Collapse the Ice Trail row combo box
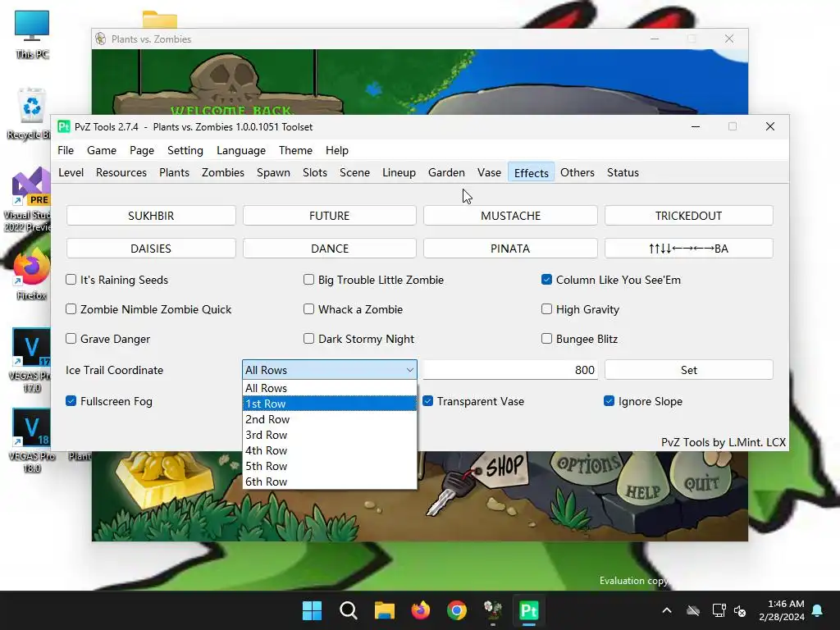The width and height of the screenshot is (840, 630). (x=330, y=370)
